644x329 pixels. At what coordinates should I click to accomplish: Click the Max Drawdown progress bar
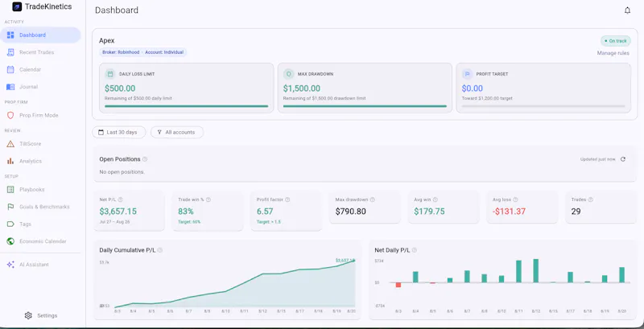click(365, 106)
